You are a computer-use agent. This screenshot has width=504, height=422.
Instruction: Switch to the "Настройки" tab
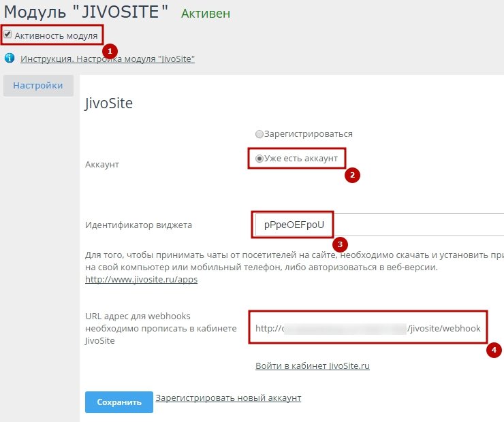(38, 86)
